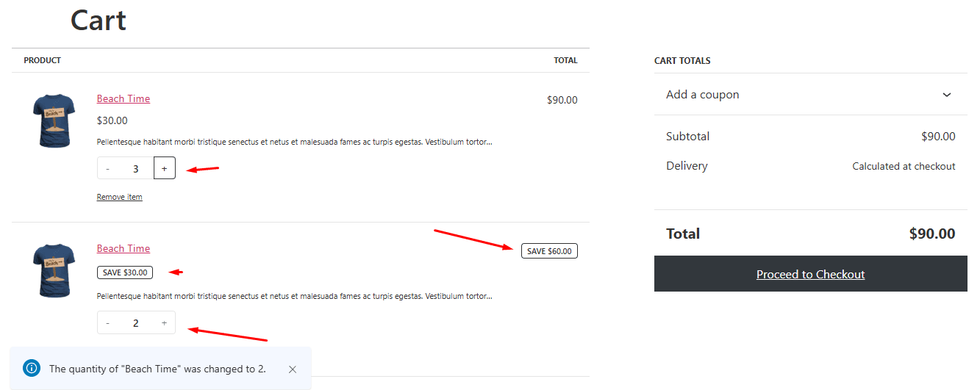Open first Beach Time t-shirt thumbnail

[54, 120]
